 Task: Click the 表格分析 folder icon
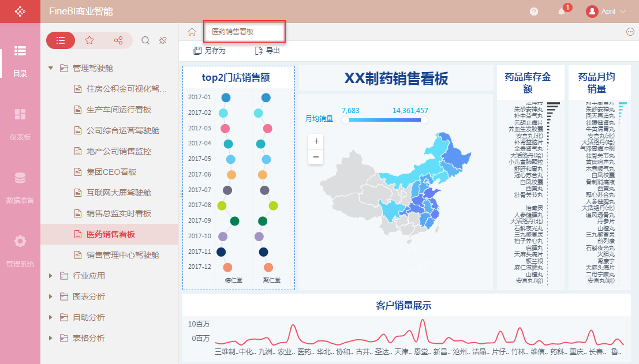click(64, 338)
